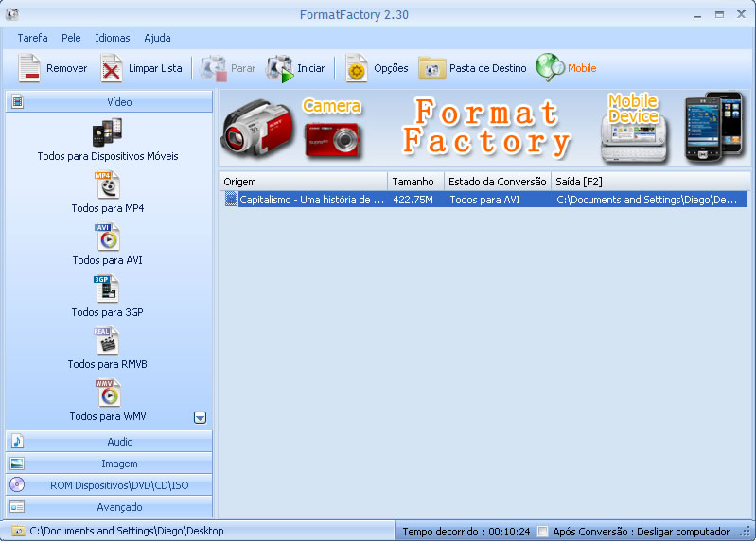Viewport: 756px width, 543px height.
Task: Click the picture icon on Imagem panel
Action: coord(17,464)
